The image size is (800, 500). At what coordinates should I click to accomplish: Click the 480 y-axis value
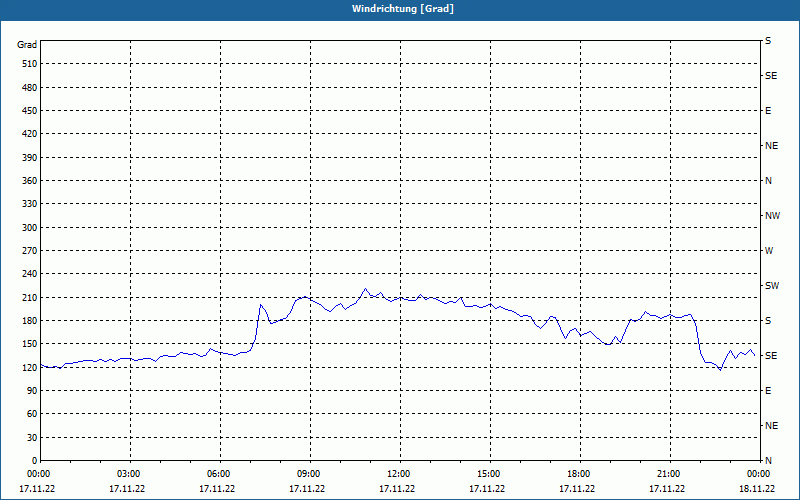pos(30,87)
